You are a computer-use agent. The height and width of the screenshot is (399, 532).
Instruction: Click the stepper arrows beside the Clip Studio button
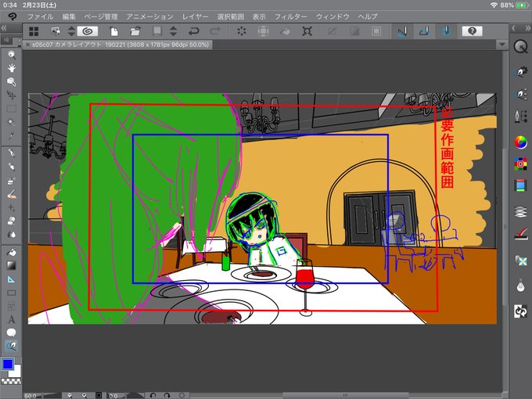71,31
